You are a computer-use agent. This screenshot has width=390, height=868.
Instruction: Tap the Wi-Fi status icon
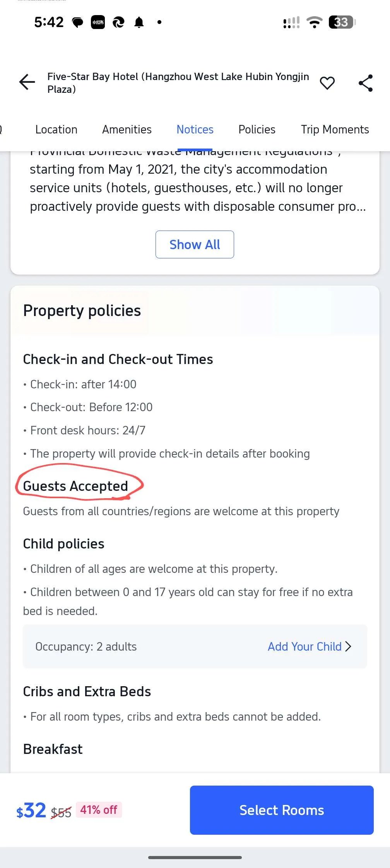pyautogui.click(x=315, y=22)
